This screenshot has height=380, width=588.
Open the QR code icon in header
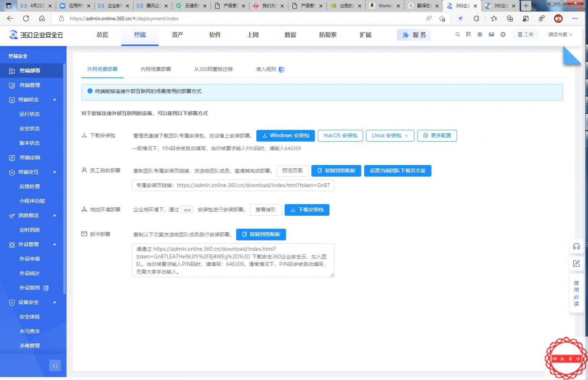click(468, 35)
